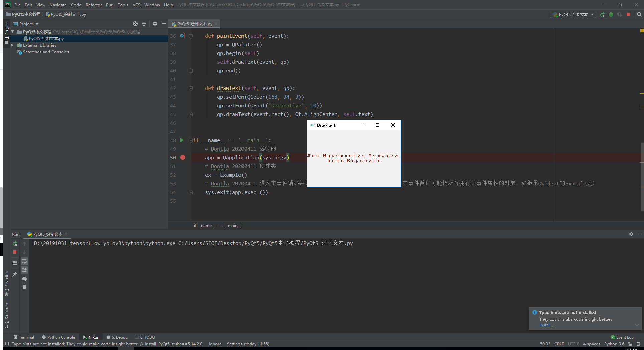The image size is (644, 350).
Task: Rerun the script from the Run panel
Action: [15, 243]
